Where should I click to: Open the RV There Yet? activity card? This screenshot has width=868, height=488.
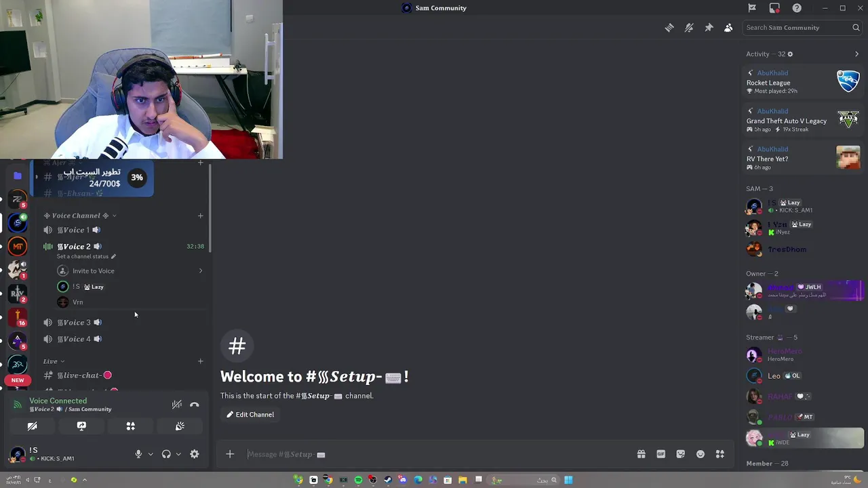[x=803, y=158]
